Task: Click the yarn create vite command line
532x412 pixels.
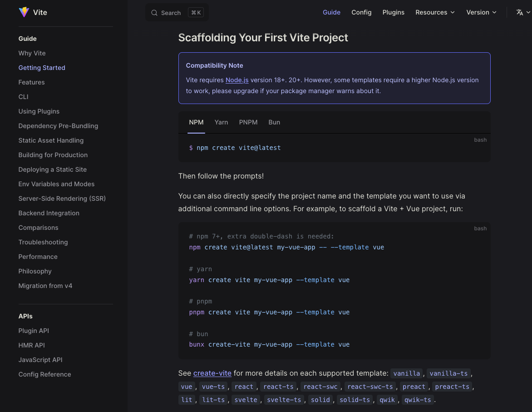Action: 269,280
